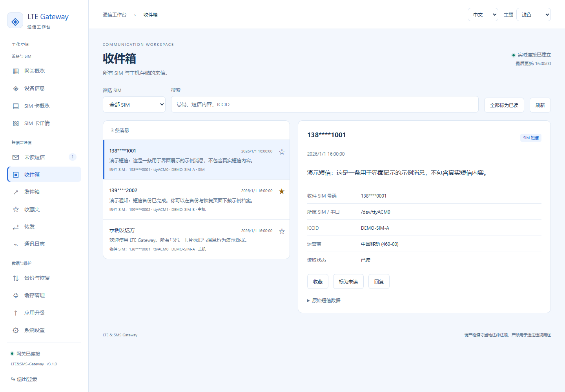Image resolution: width=565 pixels, height=392 pixels.
Task: Select the 示例发送方 message row
Action: (196, 239)
